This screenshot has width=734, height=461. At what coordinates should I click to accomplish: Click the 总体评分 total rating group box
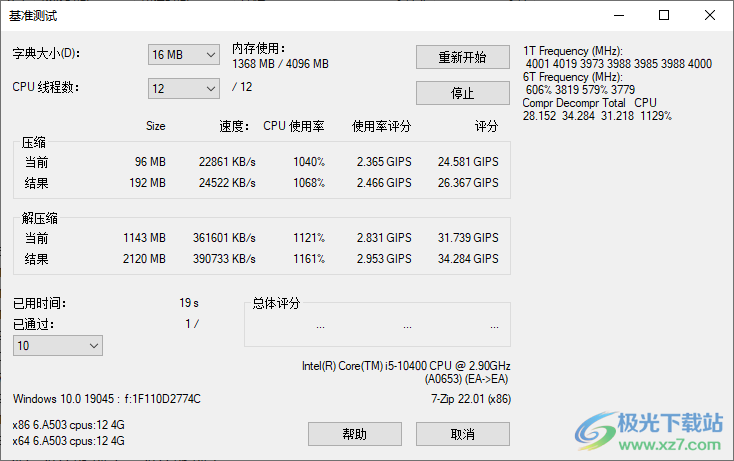(x=377, y=323)
